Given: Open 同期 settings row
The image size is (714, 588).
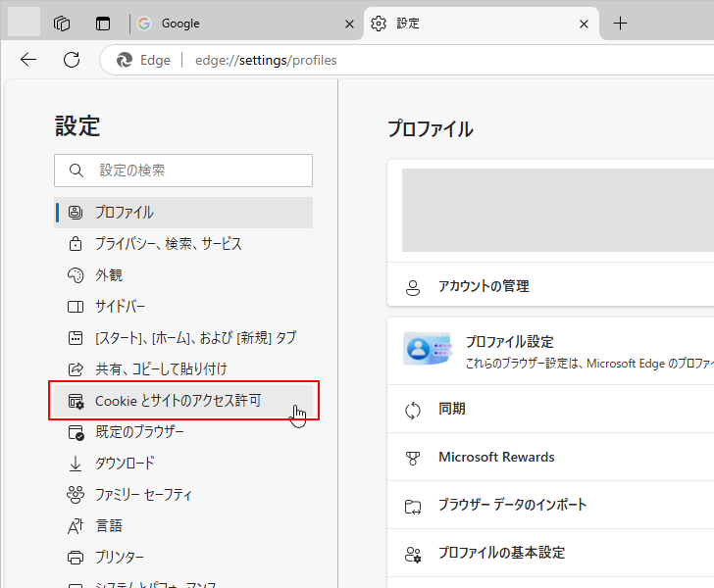Looking at the screenshot, I should click(550, 409).
